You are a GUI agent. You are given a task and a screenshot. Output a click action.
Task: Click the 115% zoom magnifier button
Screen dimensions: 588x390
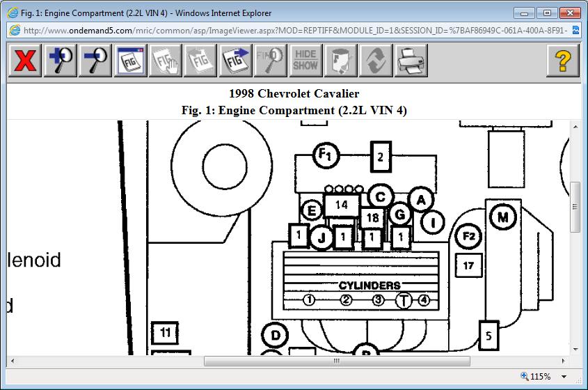coord(536,377)
